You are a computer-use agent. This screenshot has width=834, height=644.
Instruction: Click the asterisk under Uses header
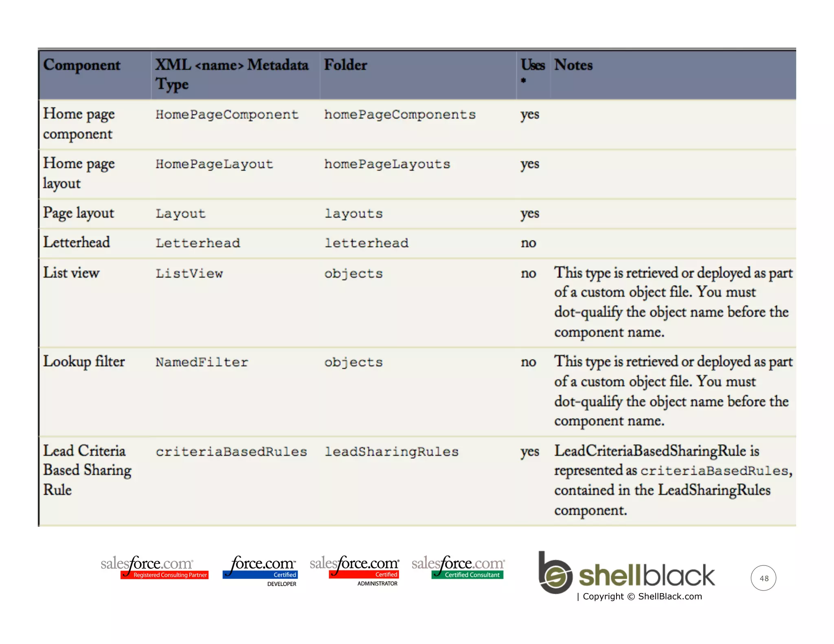tap(523, 81)
